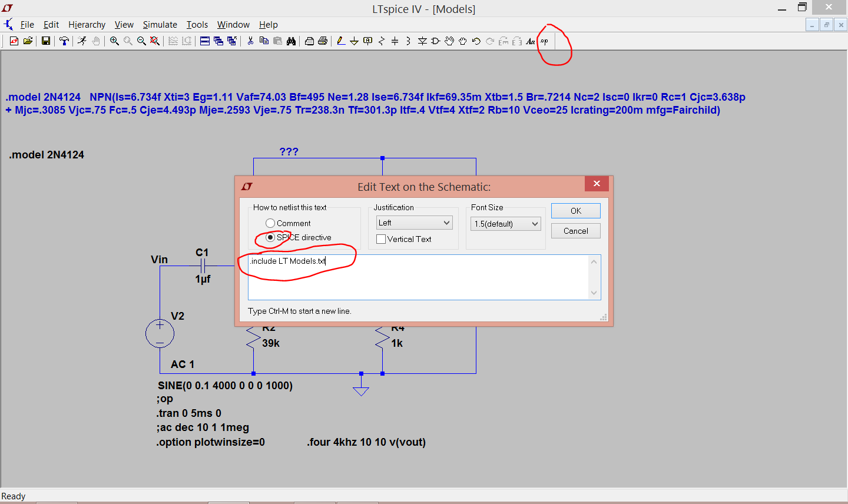Open component chooser with the gate icon
848x504 pixels.
[x=436, y=41]
